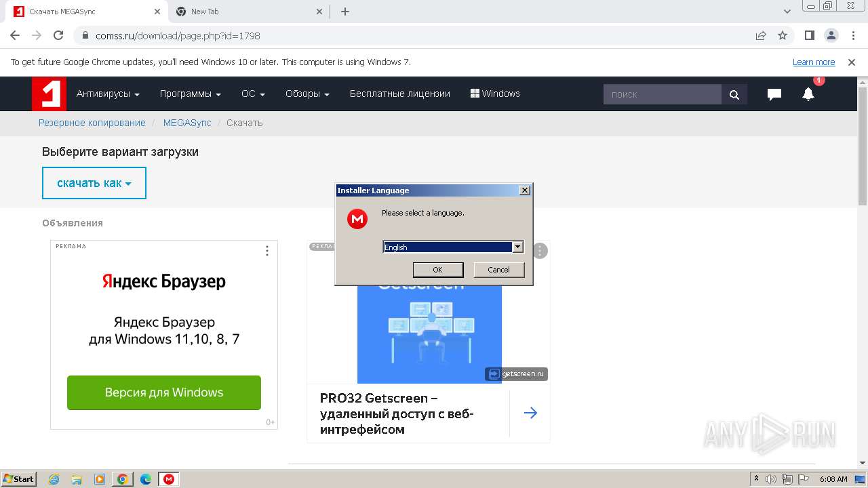Open the скачать как dropdown button
Viewport: 868px width, 488px height.
(94, 183)
